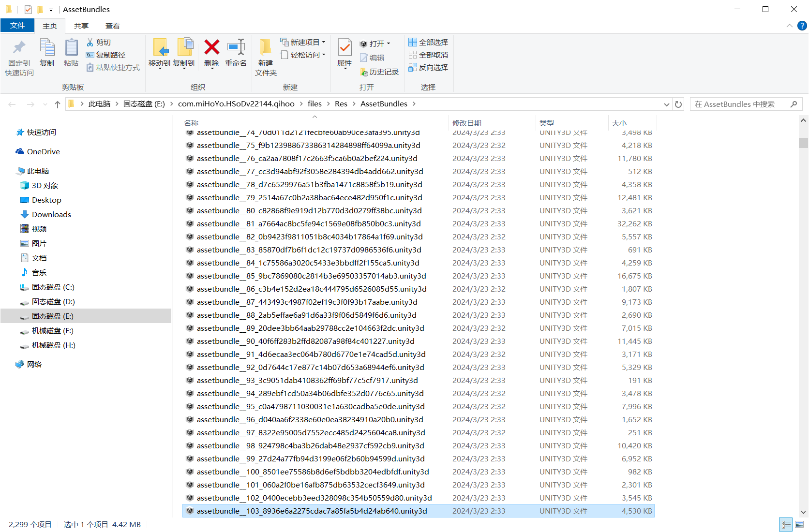
Task: Select 固态磁盘 (C:) in navigation pane
Action: point(53,287)
